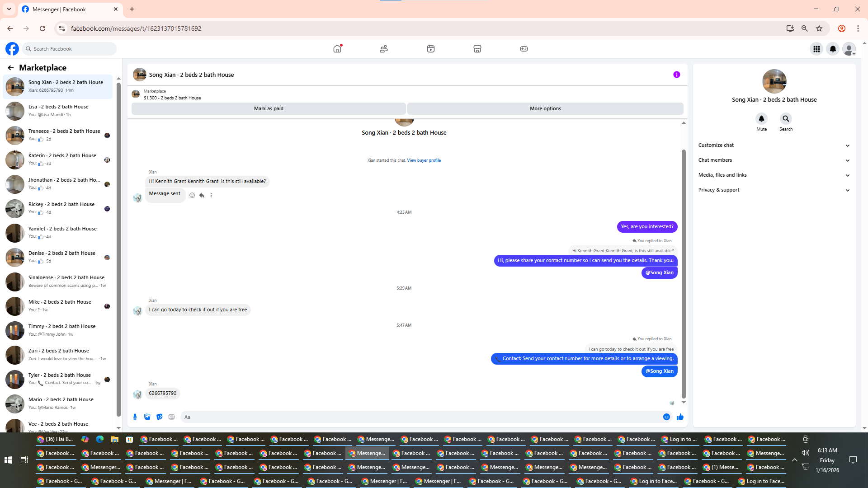Click the purple conversation info icon

point(676,75)
